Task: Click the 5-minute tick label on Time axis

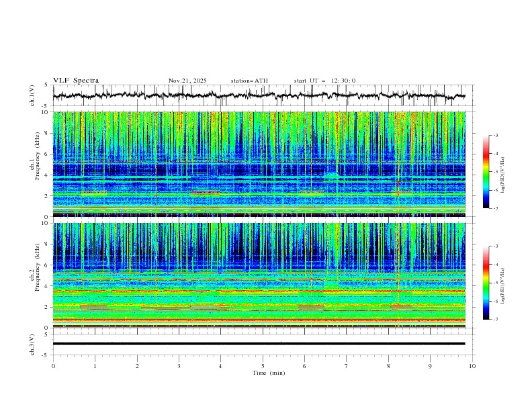Action: 263,366
